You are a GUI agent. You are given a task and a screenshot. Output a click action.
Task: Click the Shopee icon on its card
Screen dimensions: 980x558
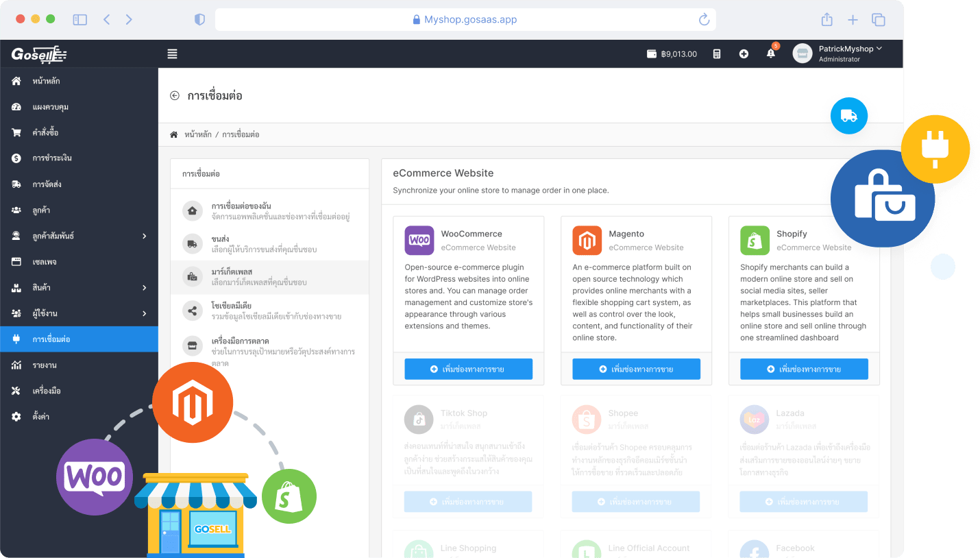pos(587,420)
